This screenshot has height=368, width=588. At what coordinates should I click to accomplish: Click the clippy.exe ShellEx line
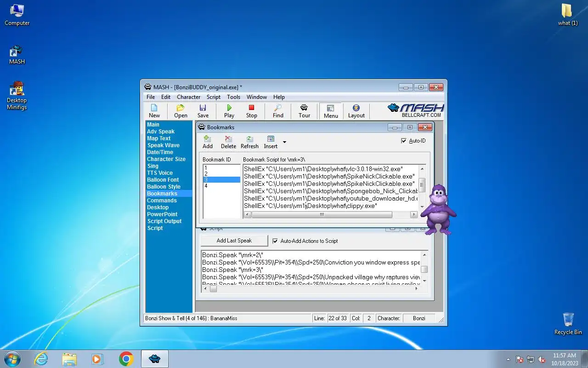[x=310, y=206]
